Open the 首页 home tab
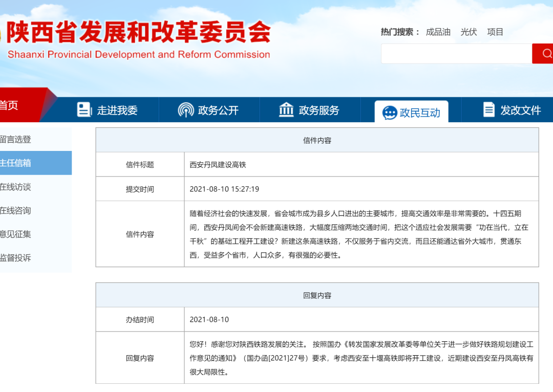553x392 pixels. (10, 105)
